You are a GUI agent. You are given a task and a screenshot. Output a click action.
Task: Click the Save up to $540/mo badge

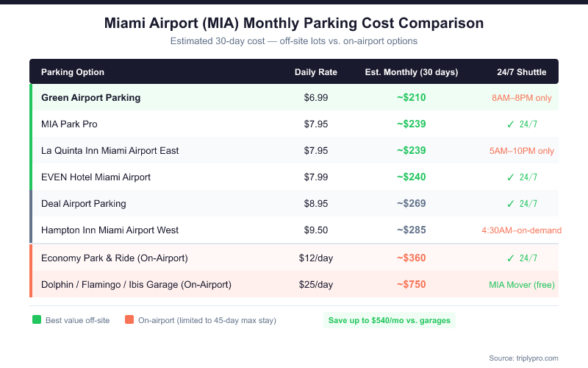[390, 320]
